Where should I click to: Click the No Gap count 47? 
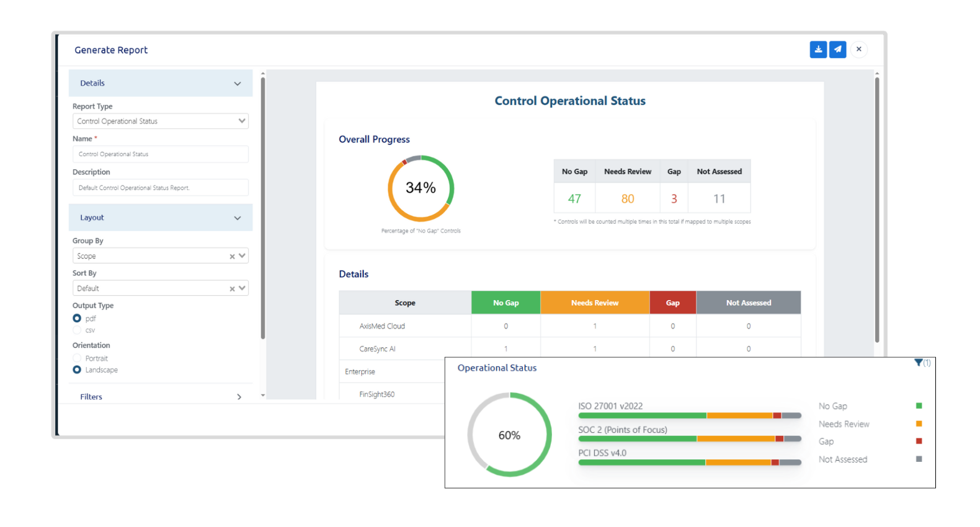tap(574, 198)
